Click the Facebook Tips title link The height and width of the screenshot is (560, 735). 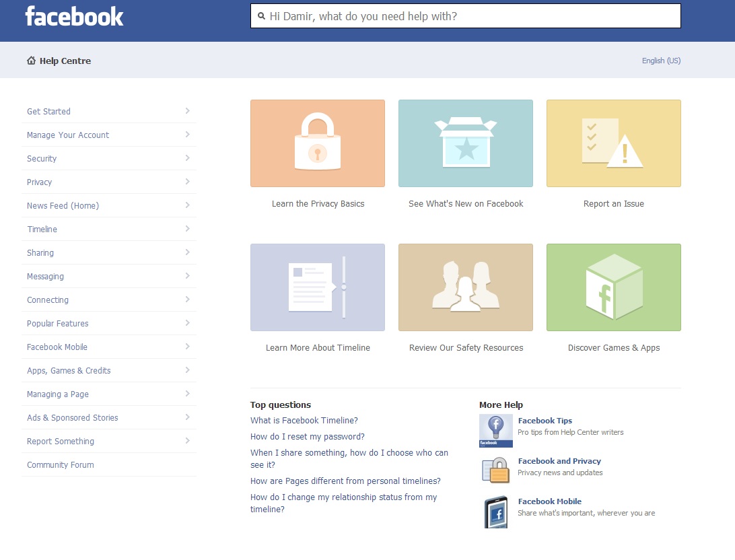(x=545, y=421)
